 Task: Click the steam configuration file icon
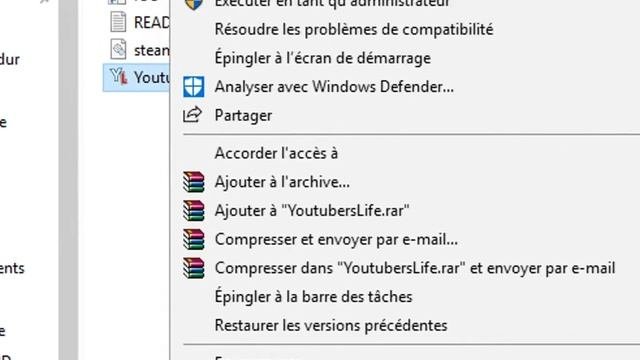pos(118,49)
